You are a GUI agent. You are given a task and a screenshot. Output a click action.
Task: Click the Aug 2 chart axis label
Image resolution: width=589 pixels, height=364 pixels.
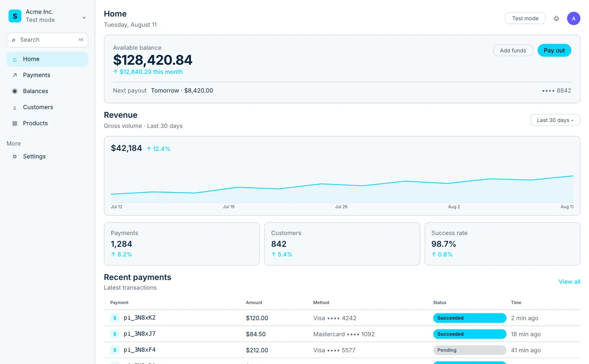tap(454, 207)
